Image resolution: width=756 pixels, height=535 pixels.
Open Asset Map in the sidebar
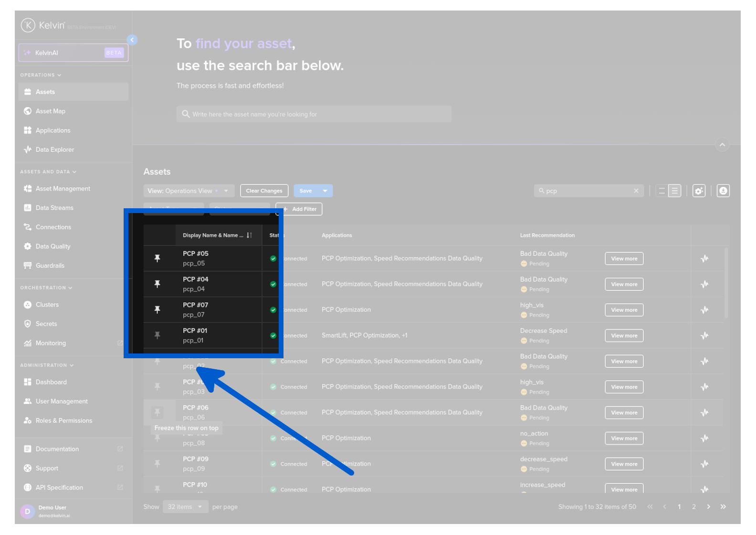coord(51,111)
